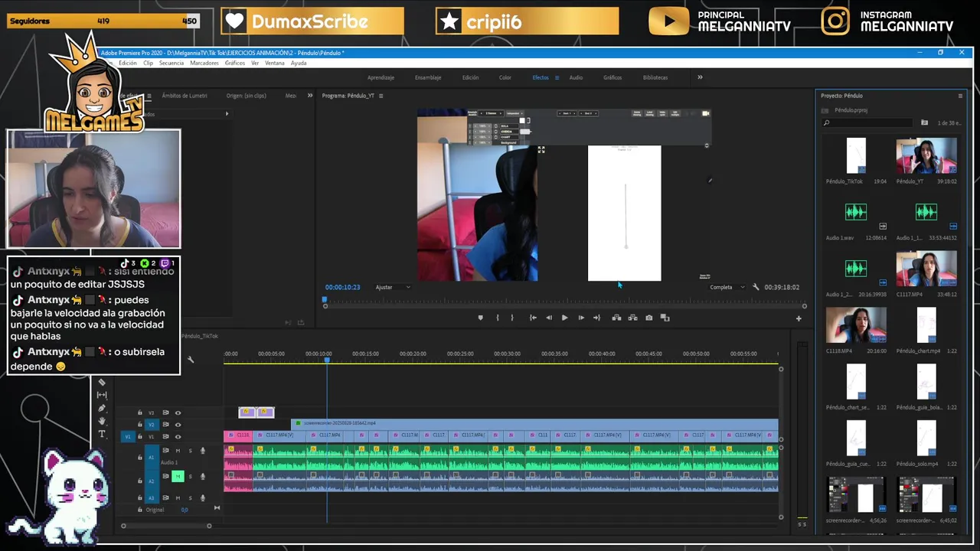Image resolution: width=980 pixels, height=551 pixels.
Task: Open the Ventana menu
Action: coord(275,63)
